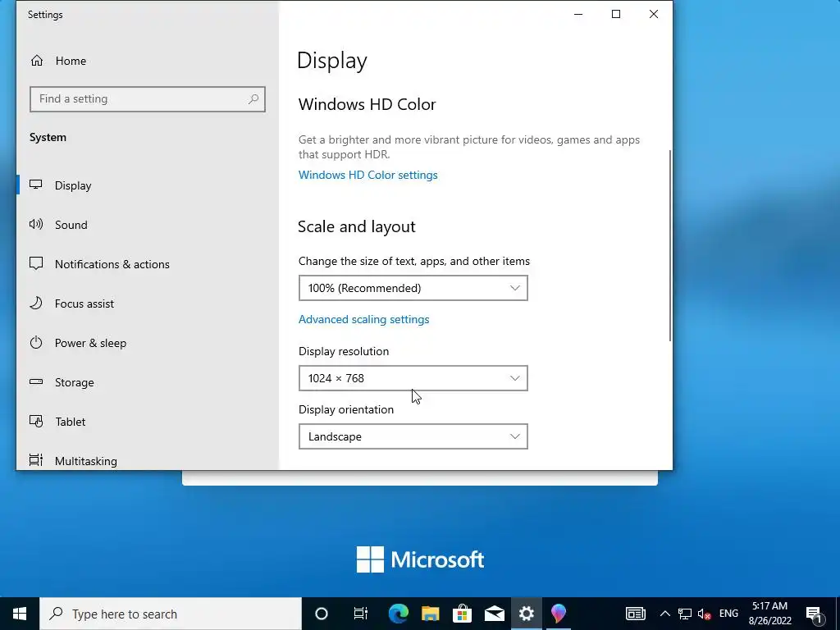840x630 pixels.
Task: Click the Settings gear on the taskbar
Action: [x=526, y=614]
